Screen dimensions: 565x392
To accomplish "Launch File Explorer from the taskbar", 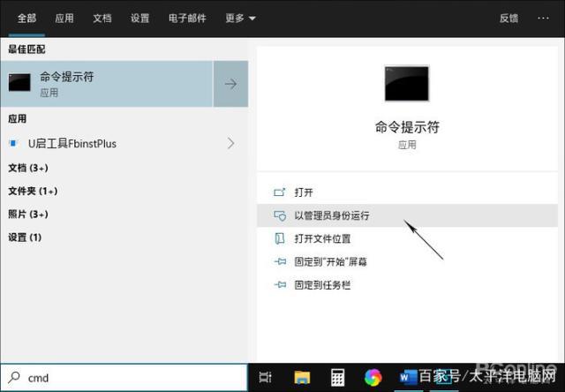I will point(302,378).
